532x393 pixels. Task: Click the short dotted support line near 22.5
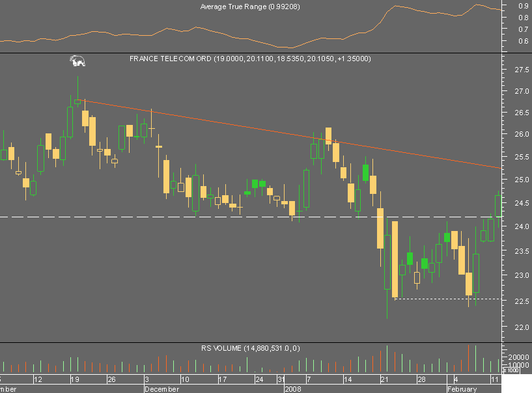447,299
